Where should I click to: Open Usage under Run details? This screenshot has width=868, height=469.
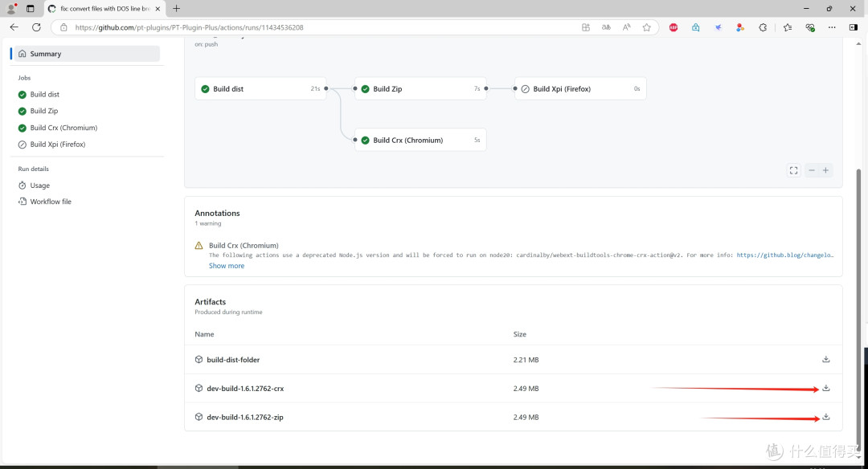pyautogui.click(x=40, y=186)
